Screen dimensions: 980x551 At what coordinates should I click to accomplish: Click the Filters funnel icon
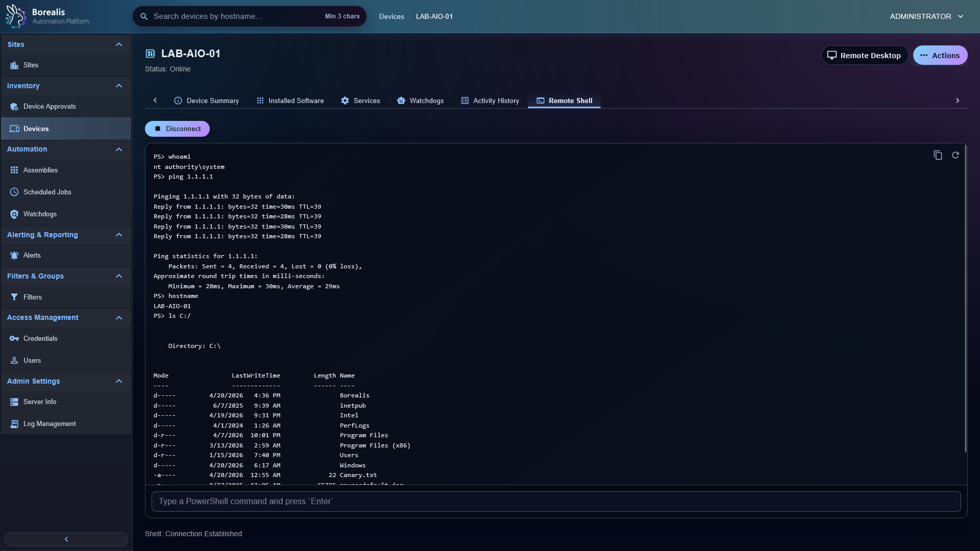tap(14, 297)
